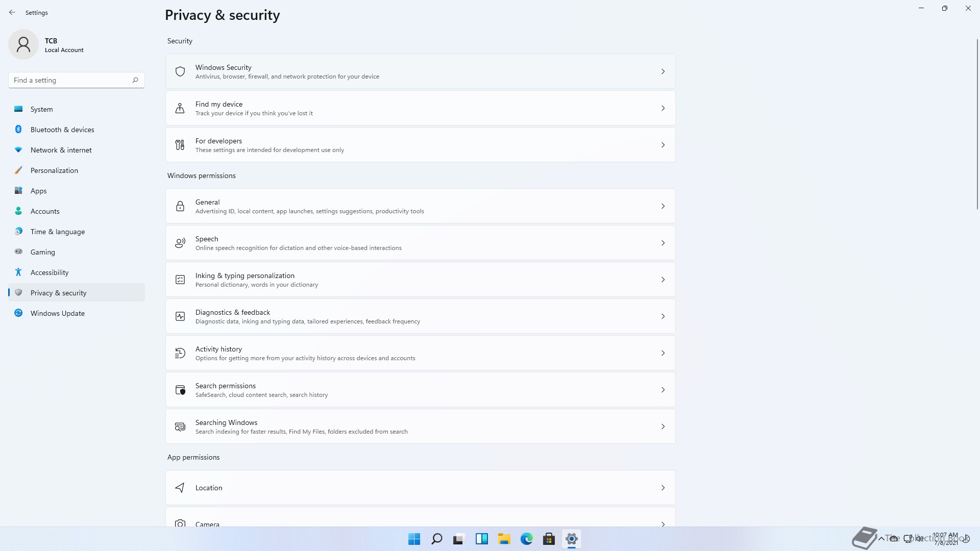Click the Settings gear on taskbar

[x=572, y=539]
